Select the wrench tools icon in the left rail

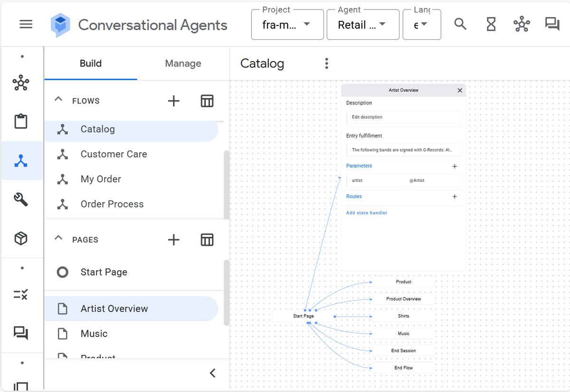click(x=22, y=199)
